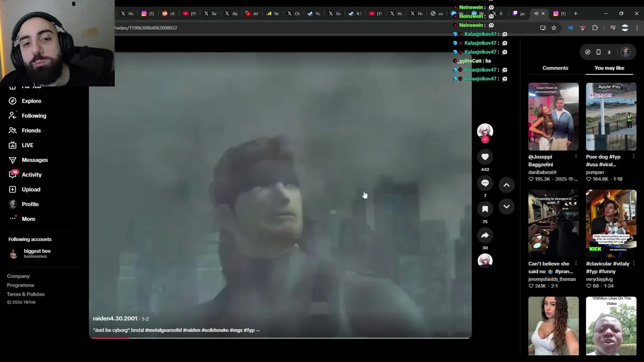Viewport: 644px width, 362px height.
Task: Close the active tab that is playing audio
Action: (x=543, y=14)
